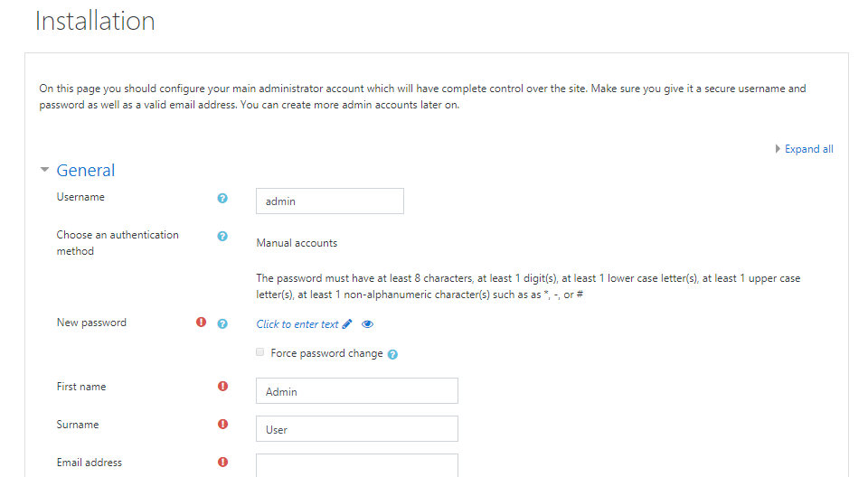Open help icon next to Force password change
The height and width of the screenshot is (477, 868).
(x=392, y=354)
